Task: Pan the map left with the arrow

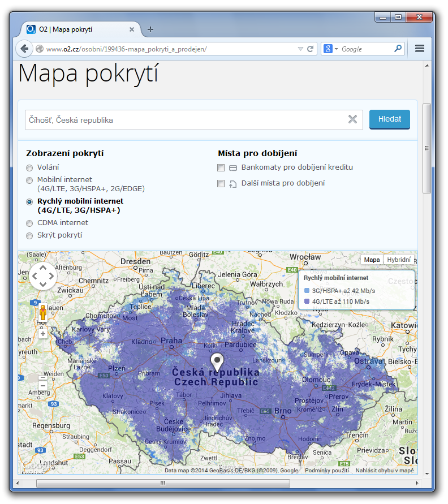Action: tap(35, 276)
